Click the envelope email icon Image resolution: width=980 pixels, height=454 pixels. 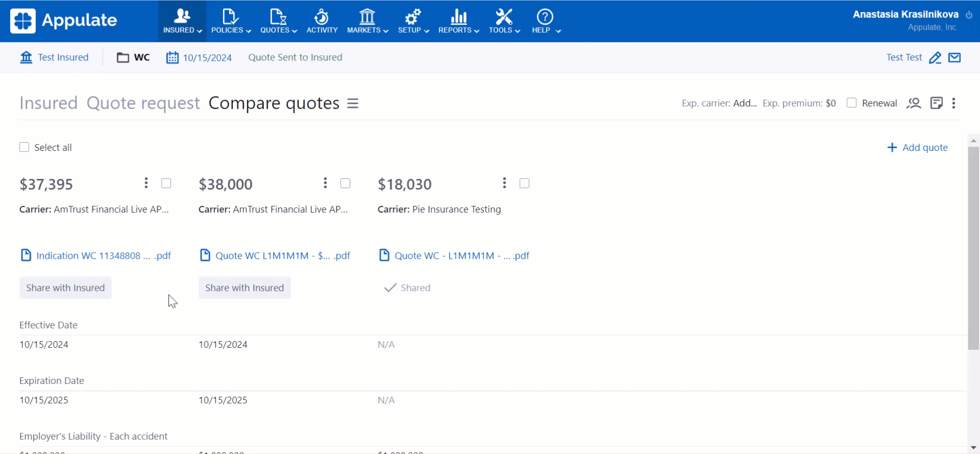[954, 58]
